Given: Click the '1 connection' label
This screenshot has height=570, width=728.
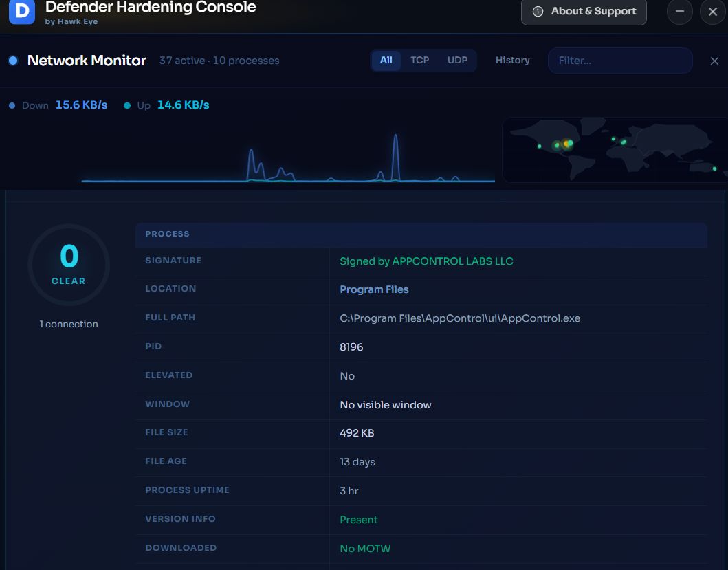Looking at the screenshot, I should point(69,325).
